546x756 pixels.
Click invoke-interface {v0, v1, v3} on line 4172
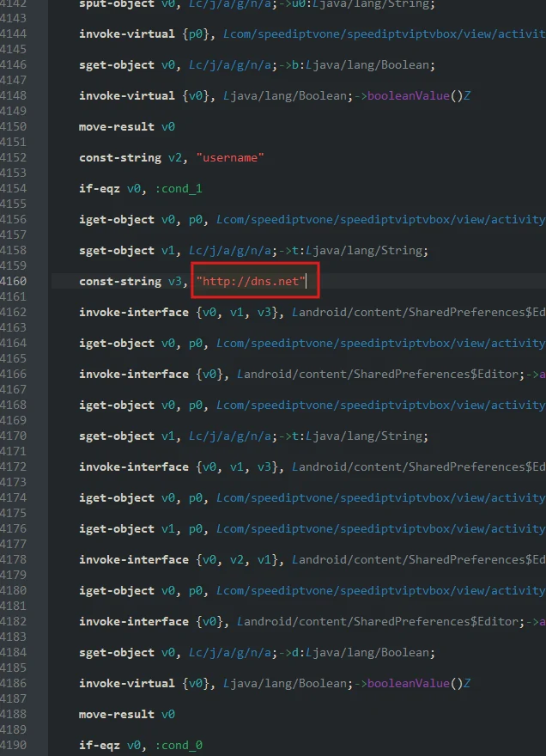click(x=179, y=466)
